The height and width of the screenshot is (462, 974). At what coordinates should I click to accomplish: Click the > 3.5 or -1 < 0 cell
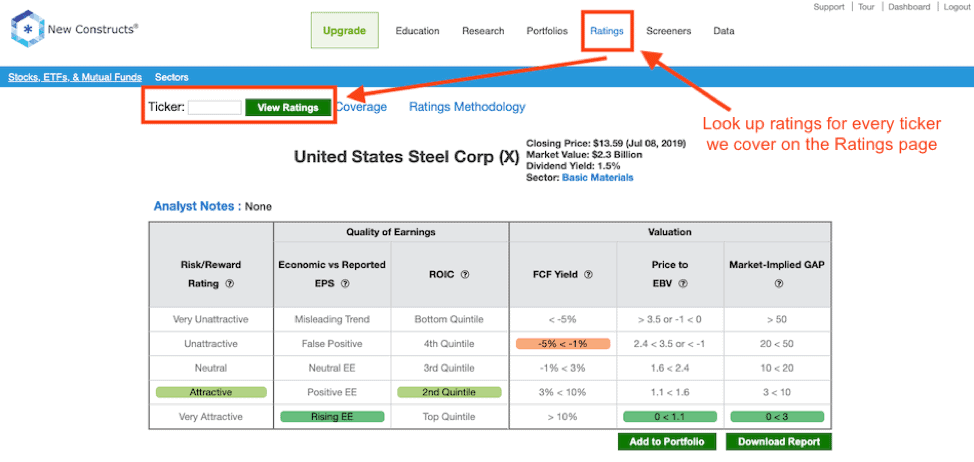(x=670, y=319)
